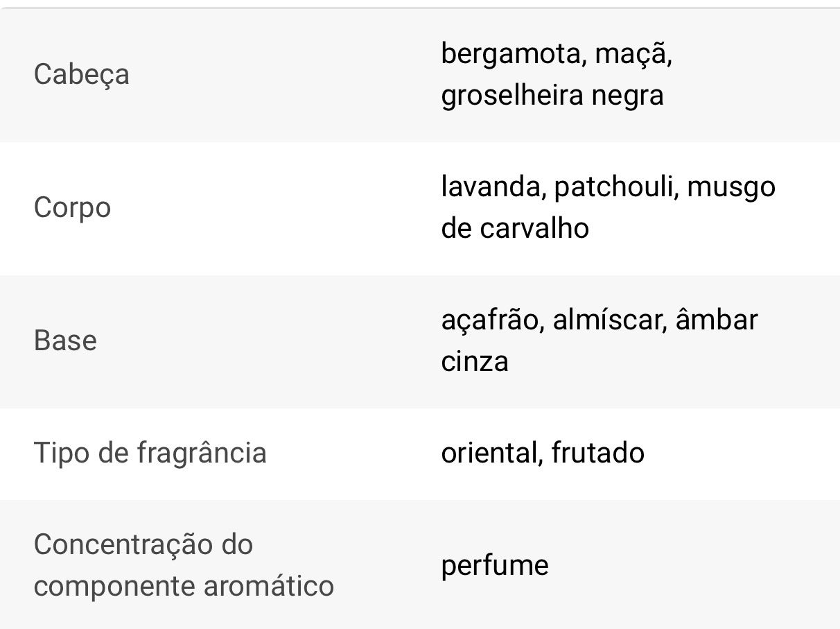The height and width of the screenshot is (629, 840).
Task: Click the word almíscar
Action: tap(610, 320)
